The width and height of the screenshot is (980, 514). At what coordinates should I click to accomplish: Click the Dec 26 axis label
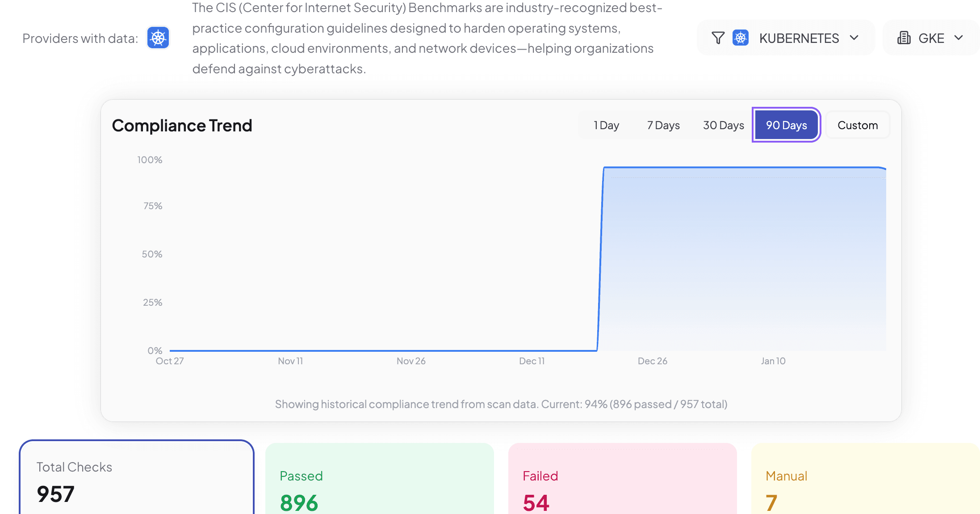pos(652,361)
